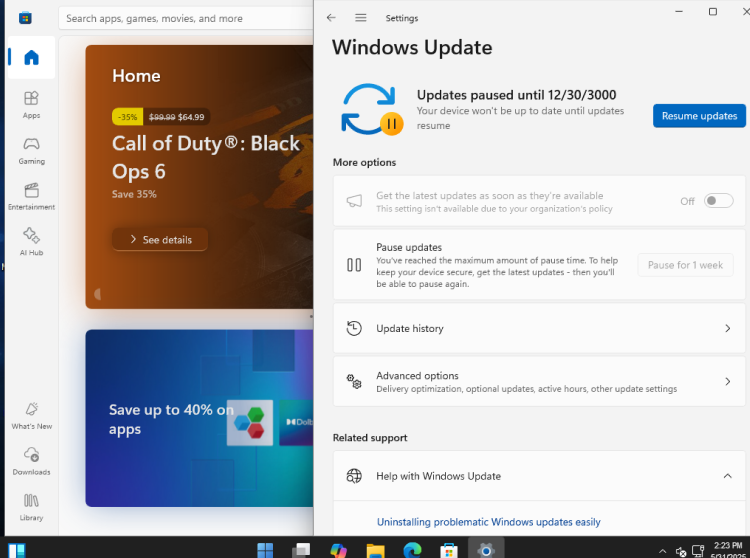Open Apps section in Microsoft Store
750x558 pixels.
[x=31, y=105]
